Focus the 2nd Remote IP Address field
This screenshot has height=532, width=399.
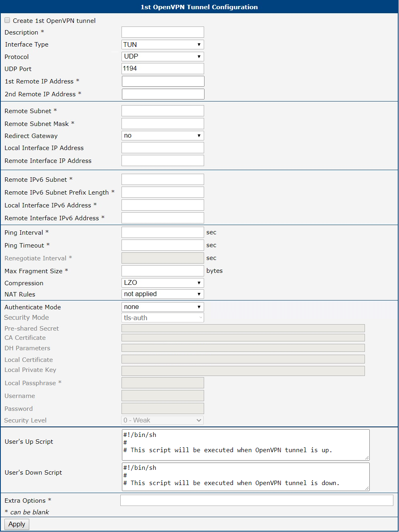163,94
